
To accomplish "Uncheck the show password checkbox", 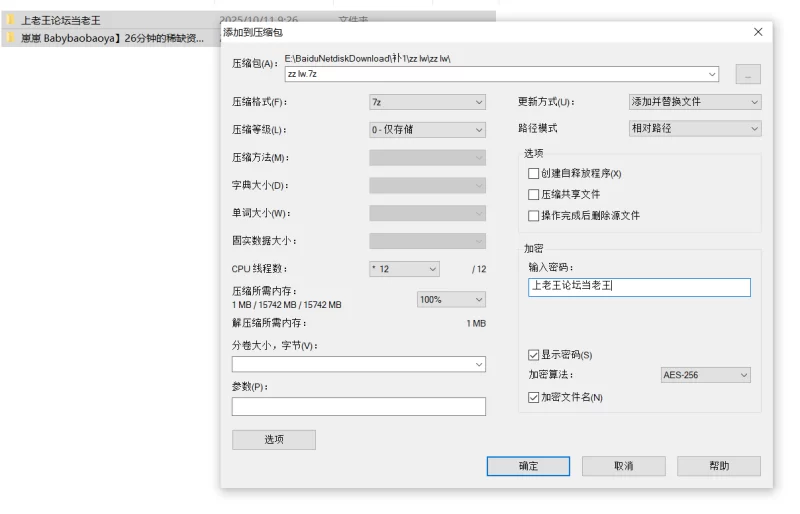I will pyautogui.click(x=533, y=355).
